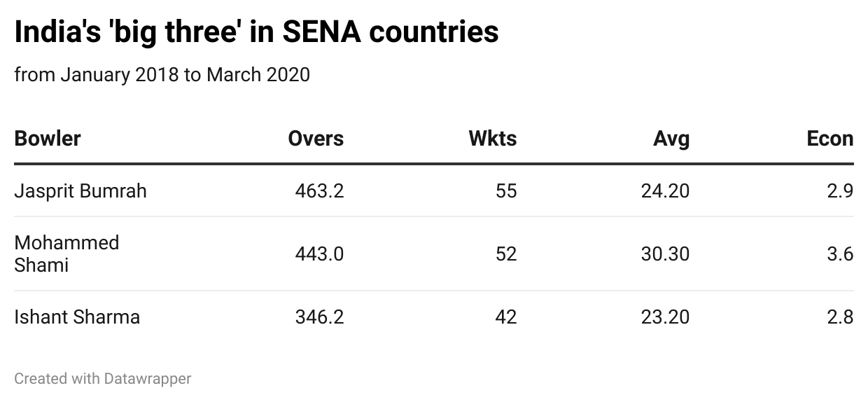Viewport: 868px width, 402px height.
Task: Click Bumrah's wickets value 55
Action: [x=505, y=191]
